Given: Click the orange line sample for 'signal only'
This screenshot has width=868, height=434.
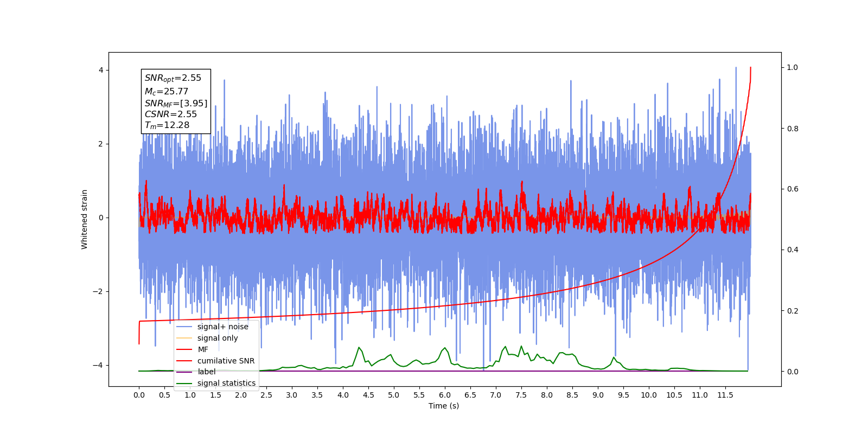Looking at the screenshot, I should click(184, 338).
